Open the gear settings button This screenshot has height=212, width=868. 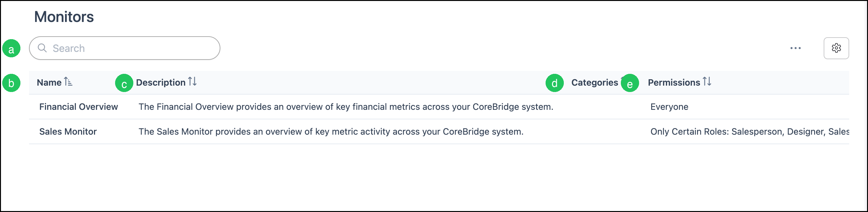(x=836, y=48)
